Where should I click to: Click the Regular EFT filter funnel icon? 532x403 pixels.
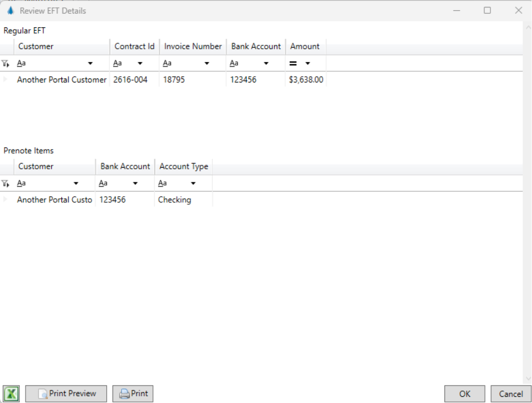pos(6,64)
